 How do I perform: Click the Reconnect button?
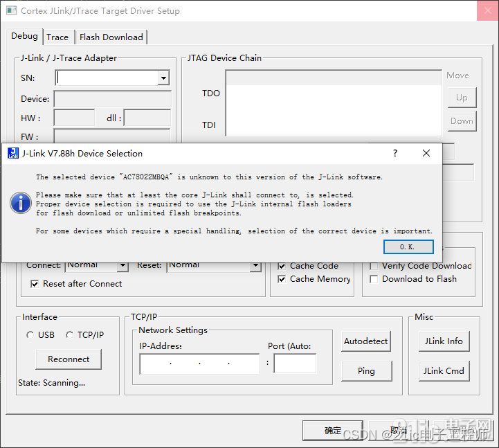[x=69, y=359]
